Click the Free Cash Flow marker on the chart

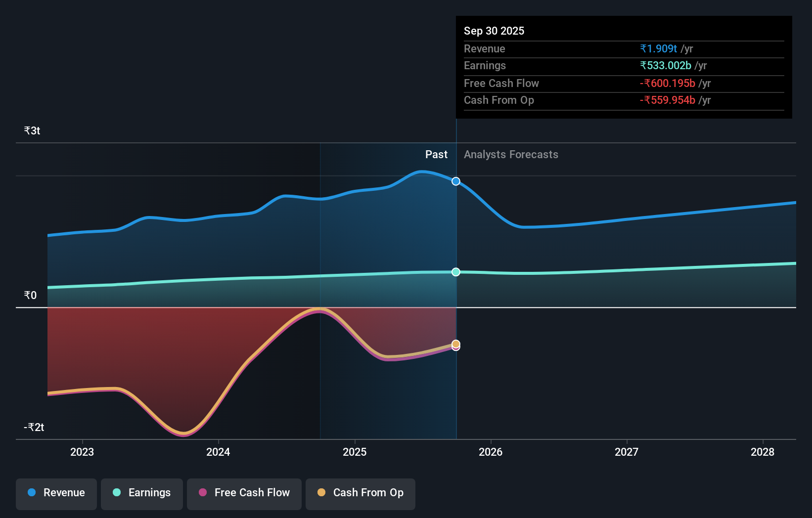pos(455,347)
